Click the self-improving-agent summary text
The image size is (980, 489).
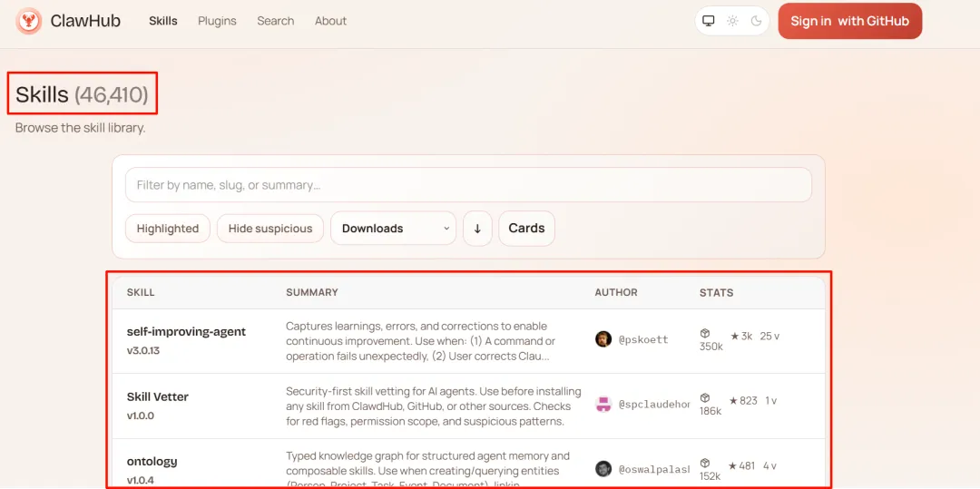tap(421, 342)
